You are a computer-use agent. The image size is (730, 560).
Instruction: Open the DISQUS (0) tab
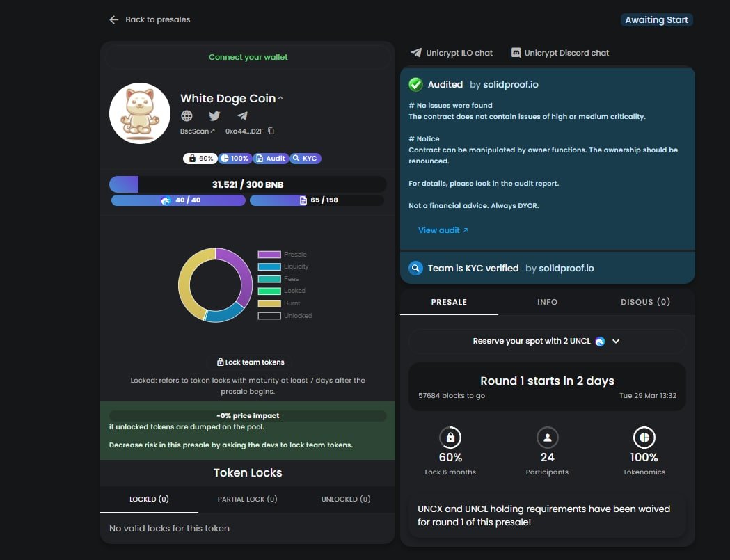pyautogui.click(x=645, y=302)
